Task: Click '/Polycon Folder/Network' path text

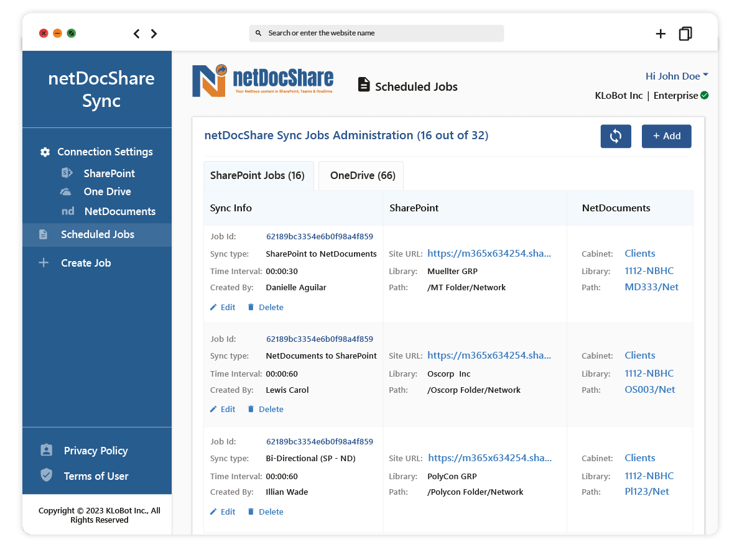Action: pyautogui.click(x=475, y=492)
